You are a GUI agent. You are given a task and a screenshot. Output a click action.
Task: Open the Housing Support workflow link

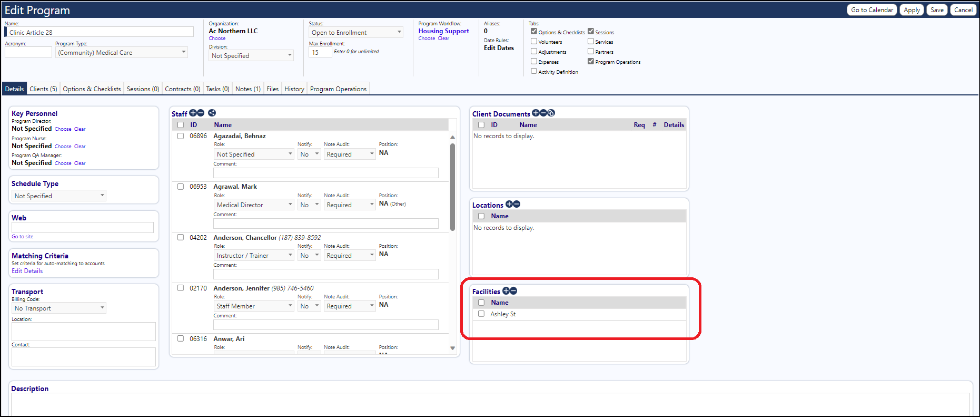click(443, 31)
